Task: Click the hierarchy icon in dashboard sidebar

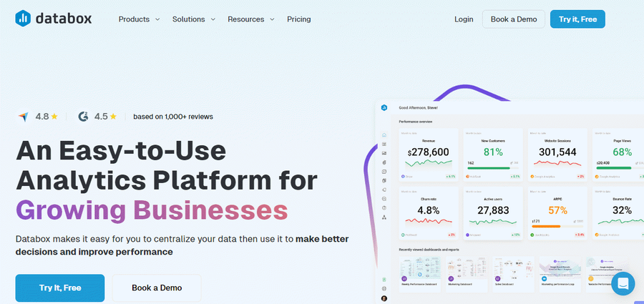Action: pyautogui.click(x=384, y=217)
